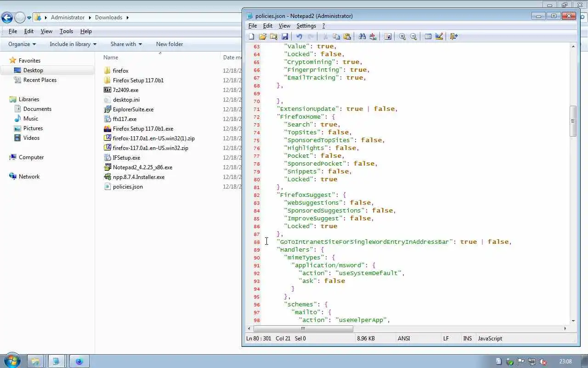Click the Customize schemes icon
Viewport: 588px width, 368px height.
pos(439,36)
